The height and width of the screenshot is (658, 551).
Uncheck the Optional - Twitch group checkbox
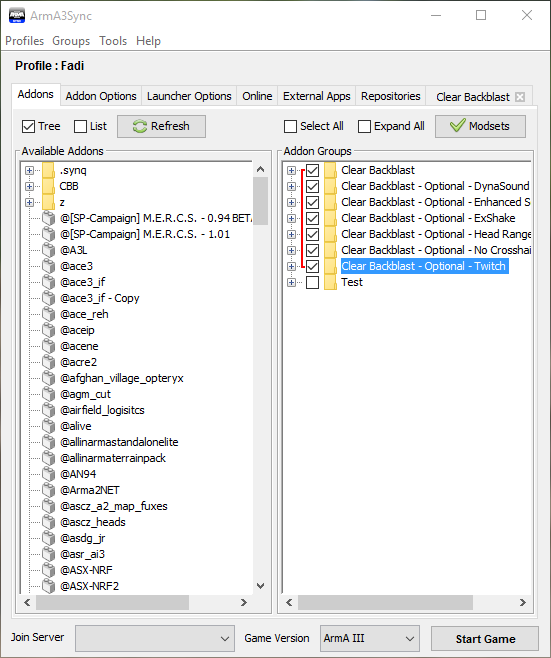[x=312, y=266]
